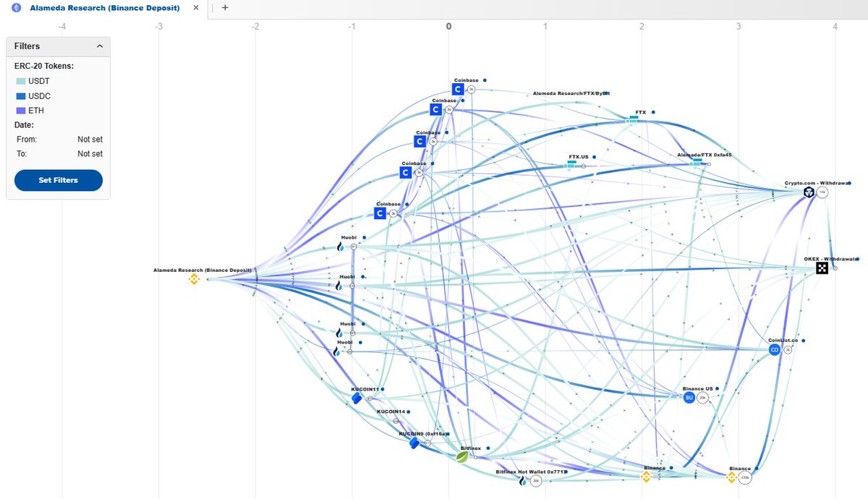The width and height of the screenshot is (868, 499).
Task: Select the Bitfinex leaf node icon
Action: (x=462, y=457)
